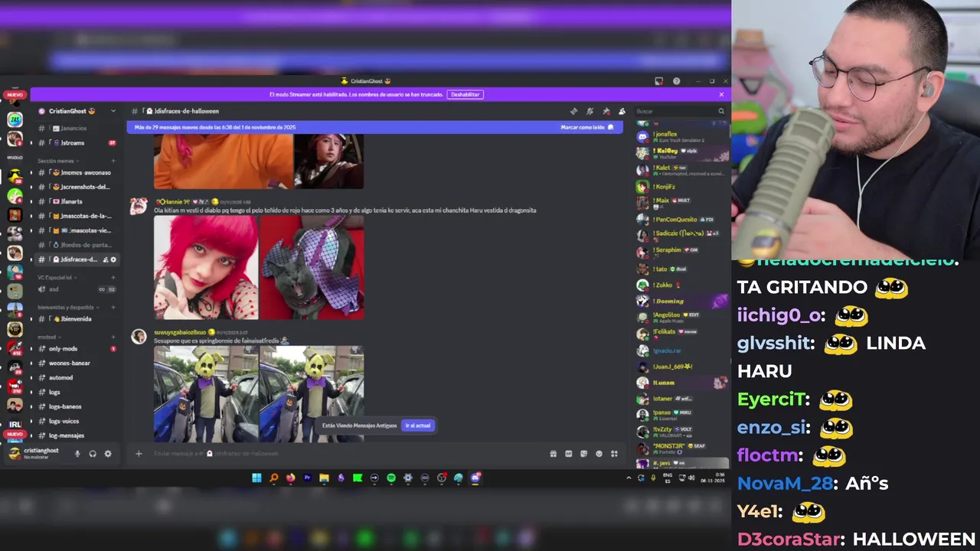Dismiss the Streamer mode purple banner
The image size is (980, 551).
coord(721,94)
